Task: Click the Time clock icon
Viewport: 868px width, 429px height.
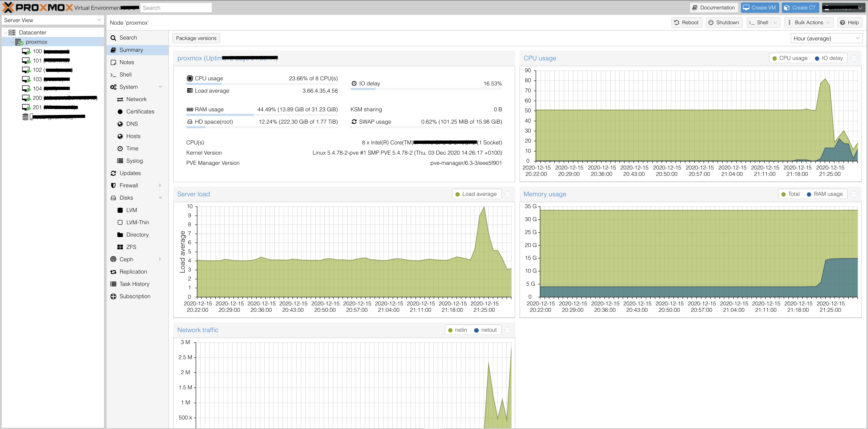Action: point(120,148)
